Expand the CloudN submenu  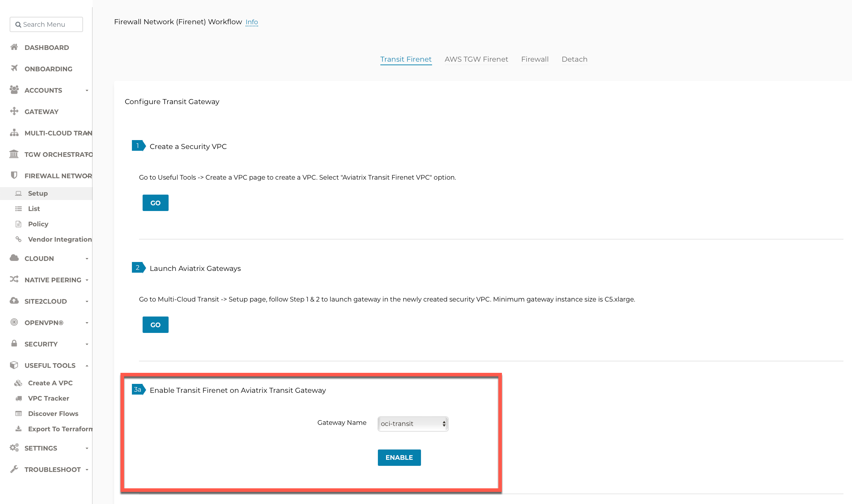(x=87, y=259)
